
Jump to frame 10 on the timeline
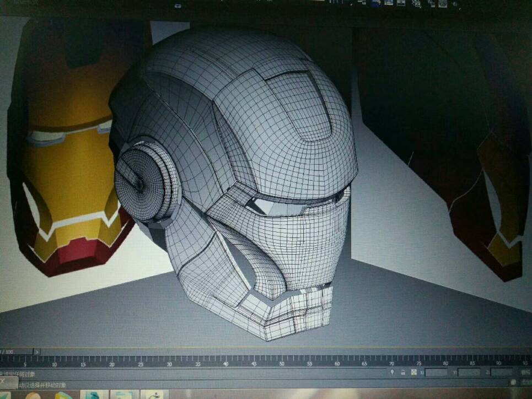click(x=54, y=364)
